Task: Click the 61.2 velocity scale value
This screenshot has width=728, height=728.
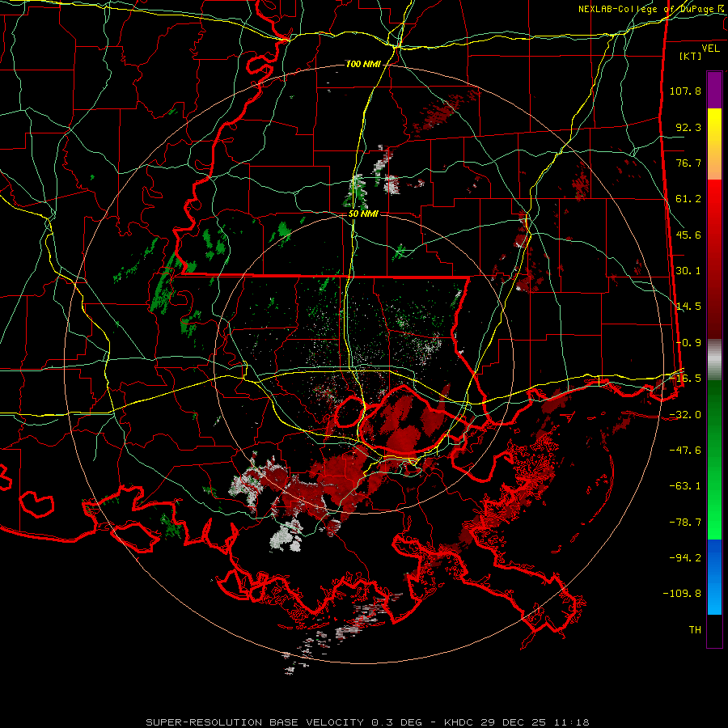Action: click(x=688, y=199)
